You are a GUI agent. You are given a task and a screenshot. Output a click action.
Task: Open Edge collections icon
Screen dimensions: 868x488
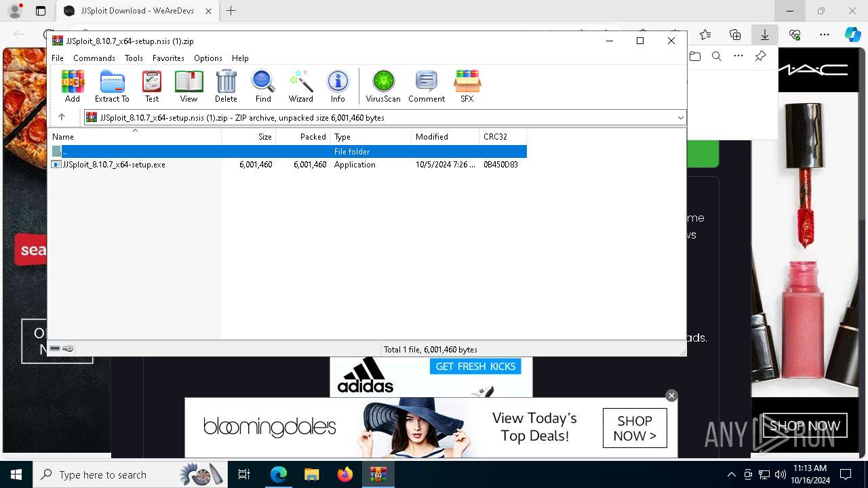(735, 35)
